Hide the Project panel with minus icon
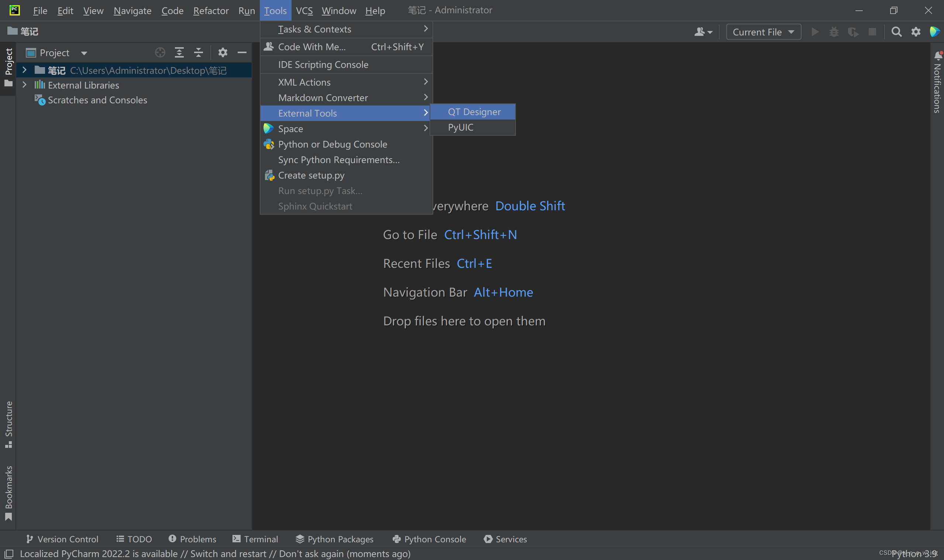This screenshot has width=944, height=560. pos(242,53)
